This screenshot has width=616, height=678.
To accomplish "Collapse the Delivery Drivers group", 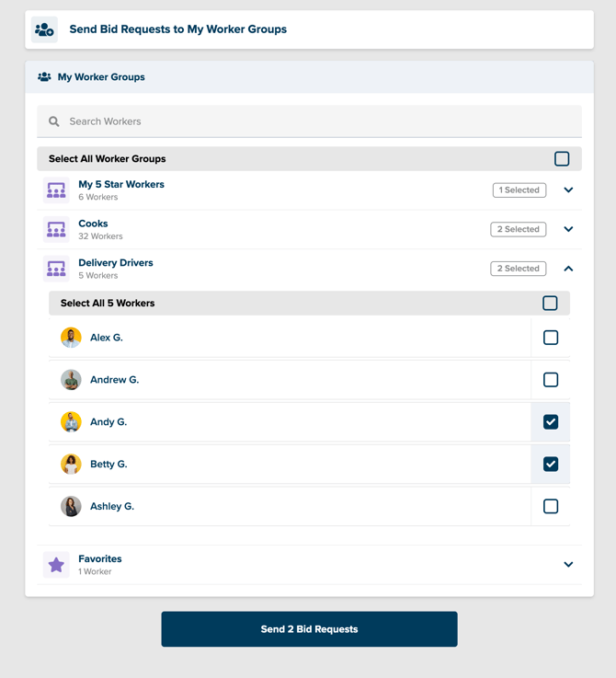I will (x=568, y=269).
